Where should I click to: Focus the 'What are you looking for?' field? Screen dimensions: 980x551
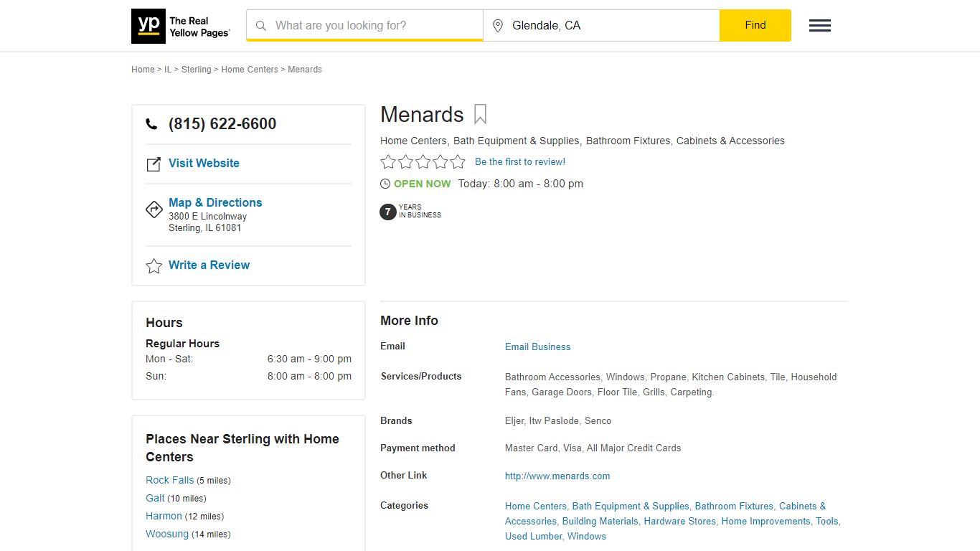pyautogui.click(x=364, y=25)
